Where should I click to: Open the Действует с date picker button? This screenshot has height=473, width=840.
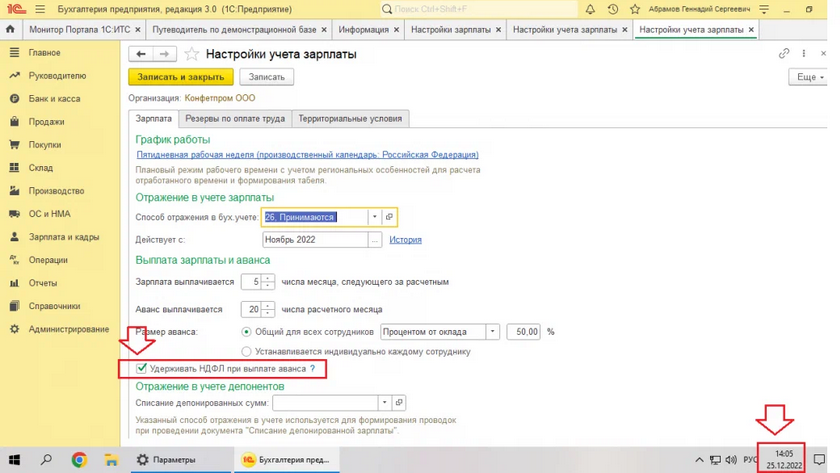(x=375, y=239)
